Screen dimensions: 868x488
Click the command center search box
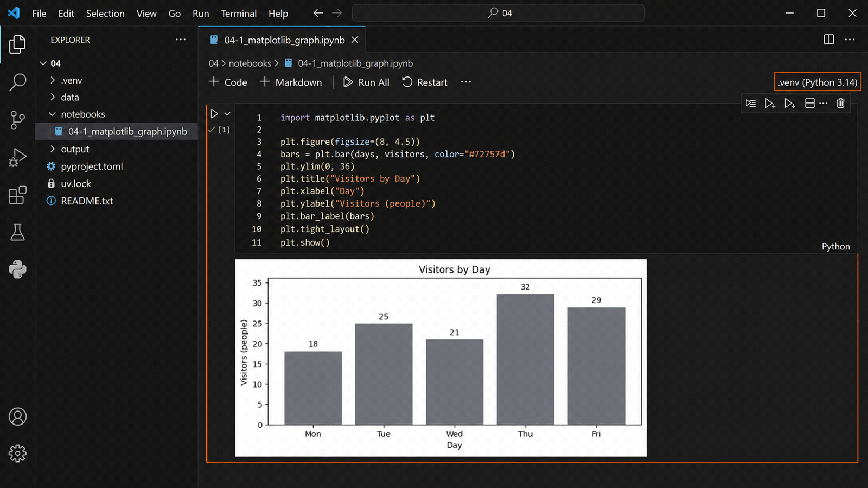(x=499, y=13)
